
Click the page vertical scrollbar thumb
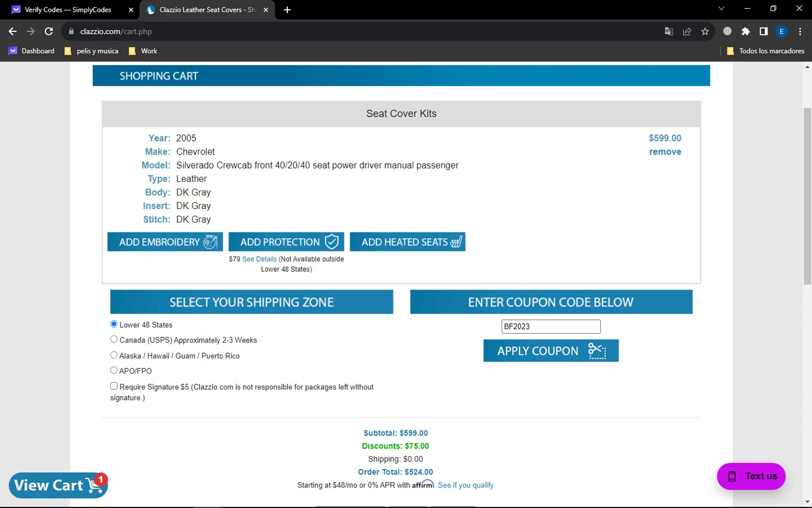pos(807,196)
